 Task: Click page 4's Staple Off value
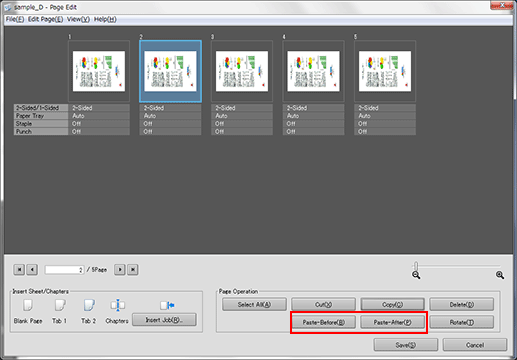pyautogui.click(x=313, y=124)
